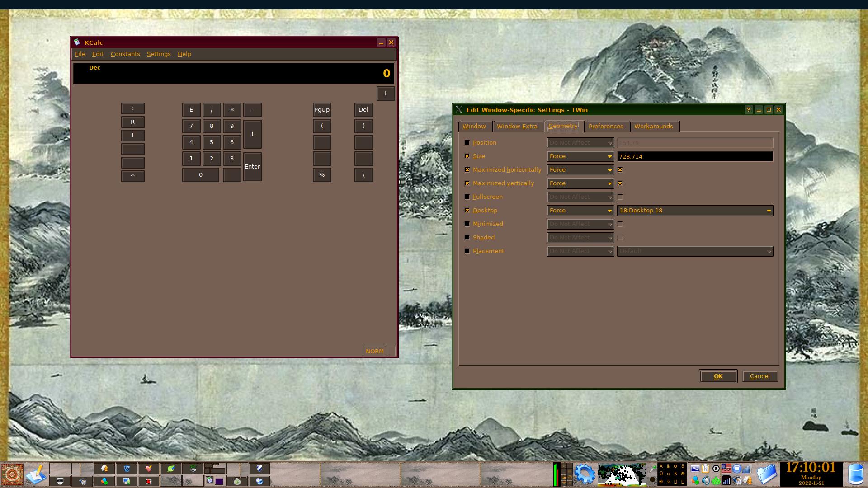Click the % button in KCalc

pyautogui.click(x=322, y=175)
